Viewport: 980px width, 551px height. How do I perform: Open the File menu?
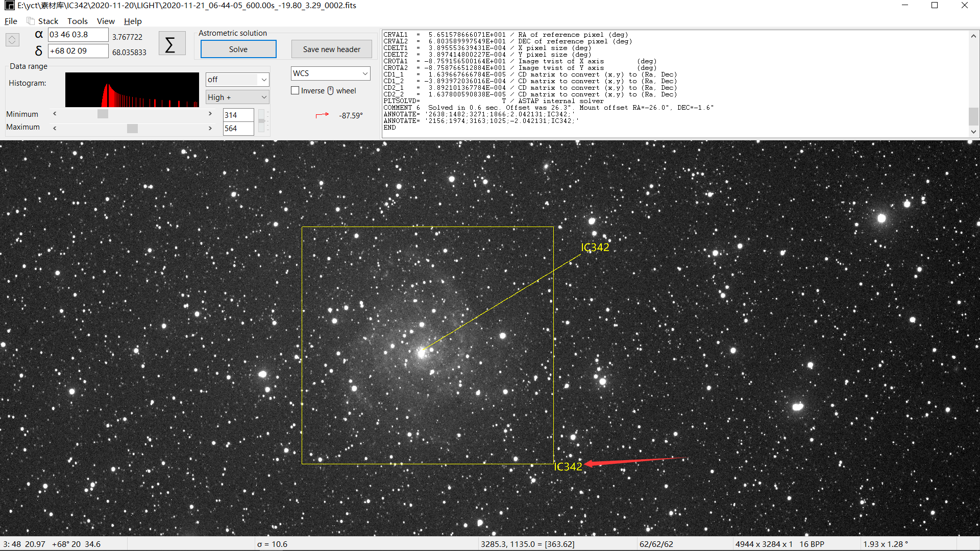coord(11,21)
